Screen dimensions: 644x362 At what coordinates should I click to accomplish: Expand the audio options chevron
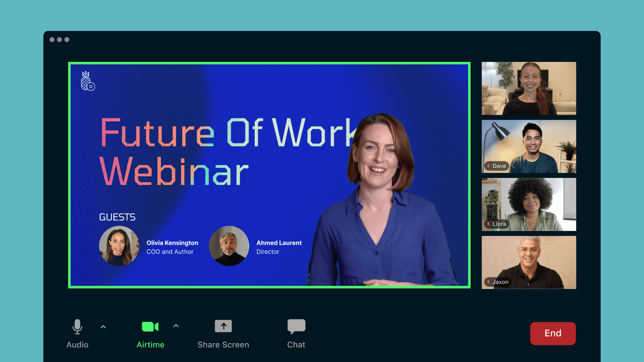click(x=103, y=327)
